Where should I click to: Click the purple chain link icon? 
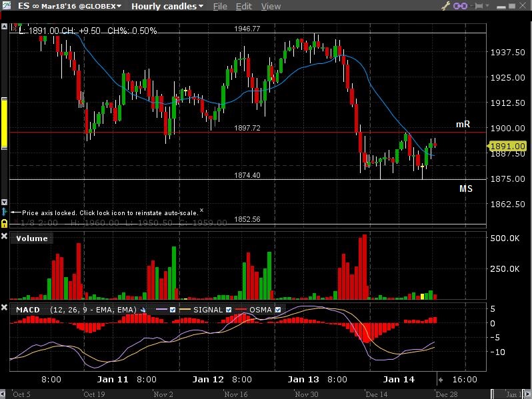point(459,6)
